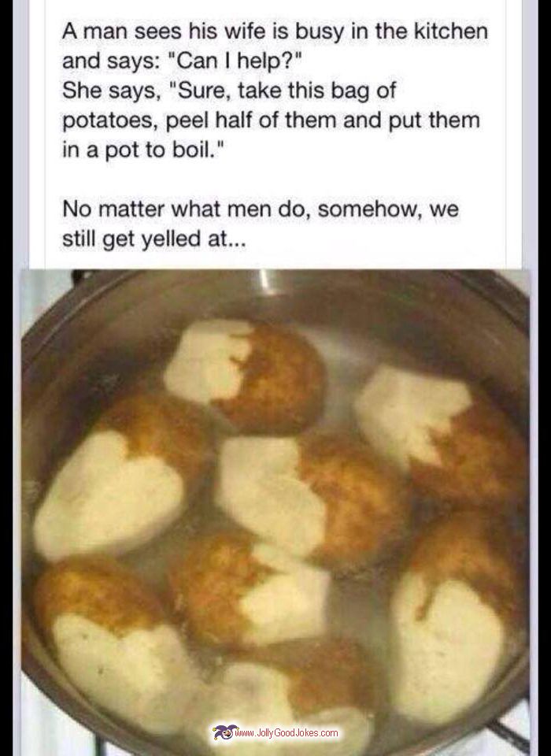
Task: Click the jester logo in the watermark
Action: [223, 732]
